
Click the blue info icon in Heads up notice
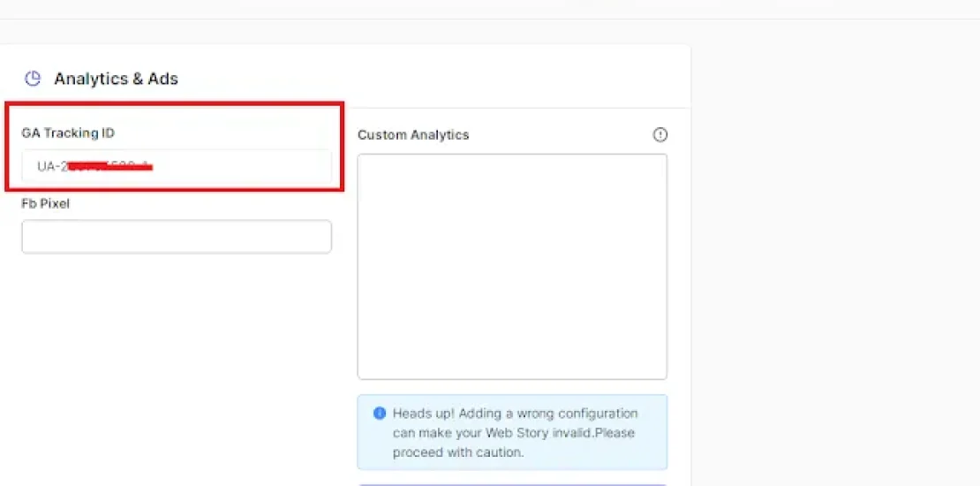pos(380,414)
